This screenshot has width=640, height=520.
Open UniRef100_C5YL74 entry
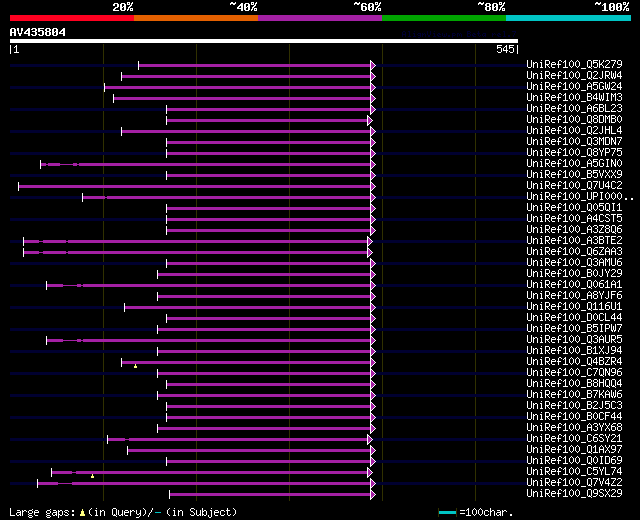pos(574,472)
